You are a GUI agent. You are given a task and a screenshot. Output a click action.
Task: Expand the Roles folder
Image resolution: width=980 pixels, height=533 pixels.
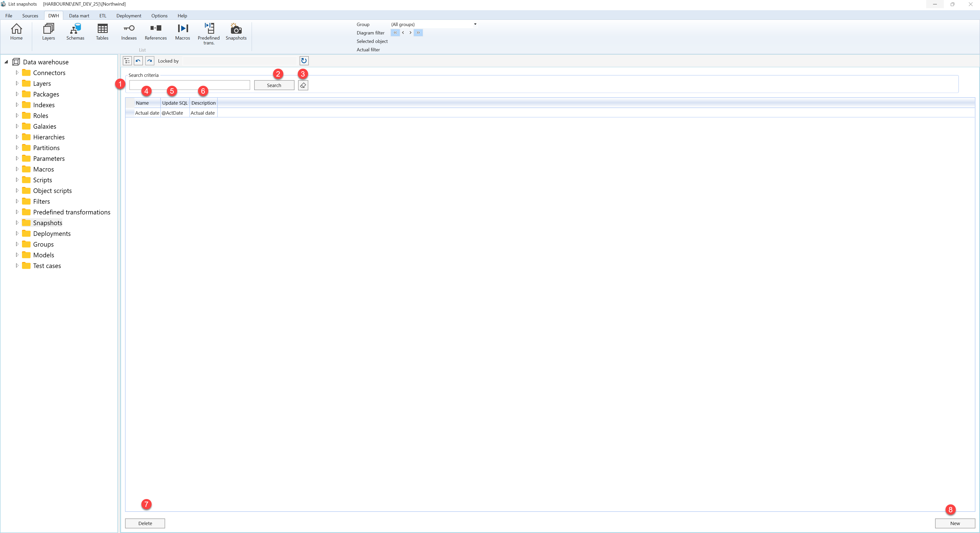17,115
